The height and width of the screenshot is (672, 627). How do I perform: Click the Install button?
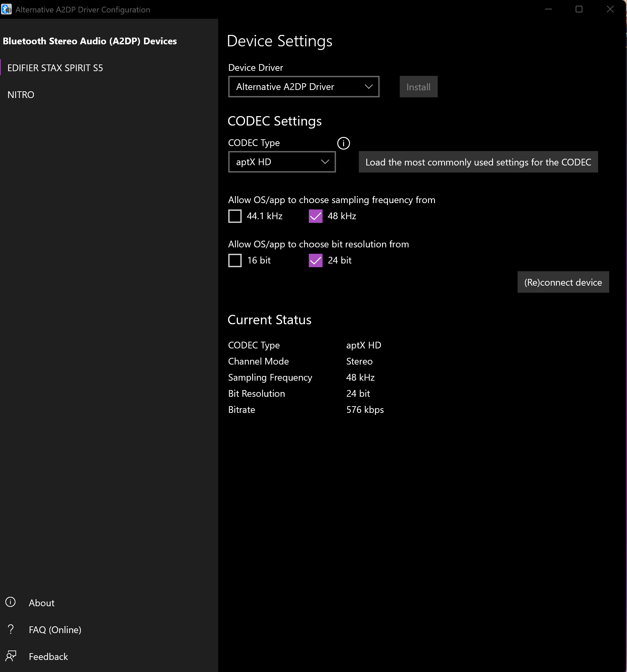click(x=418, y=87)
